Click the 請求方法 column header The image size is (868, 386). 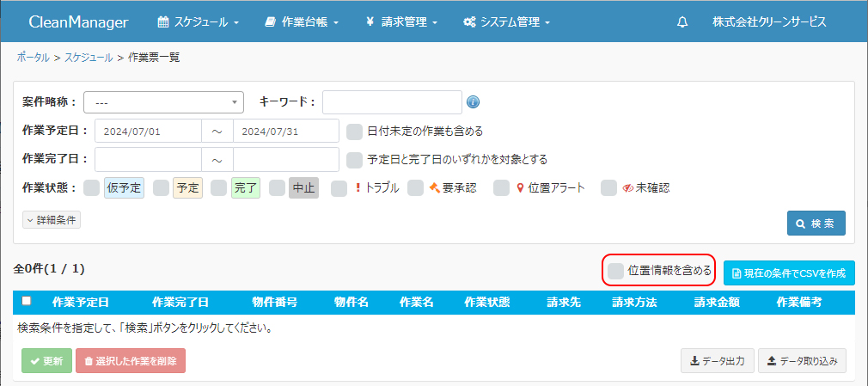click(634, 303)
